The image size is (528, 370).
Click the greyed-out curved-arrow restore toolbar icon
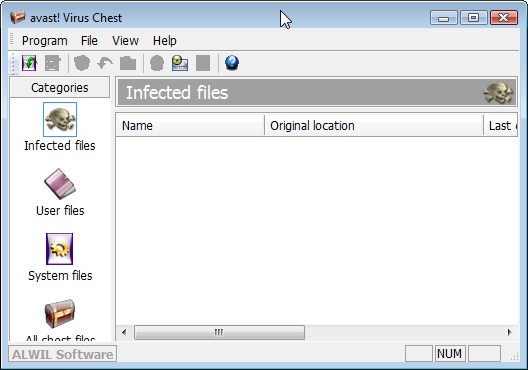click(105, 63)
